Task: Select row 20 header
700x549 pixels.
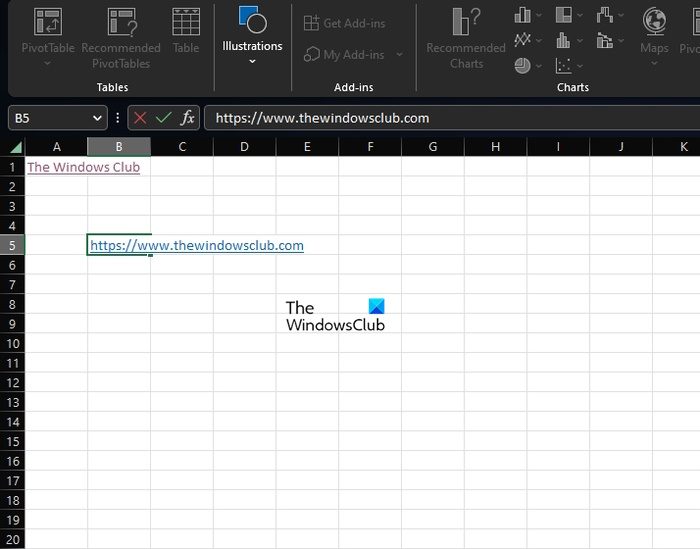Action: pos(12,540)
